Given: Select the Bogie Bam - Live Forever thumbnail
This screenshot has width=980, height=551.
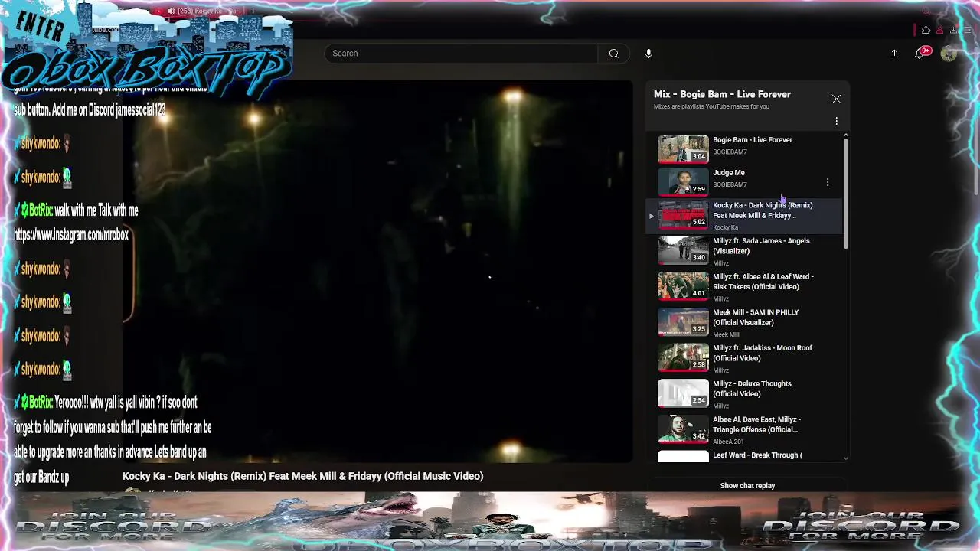Looking at the screenshot, I should click(x=683, y=148).
